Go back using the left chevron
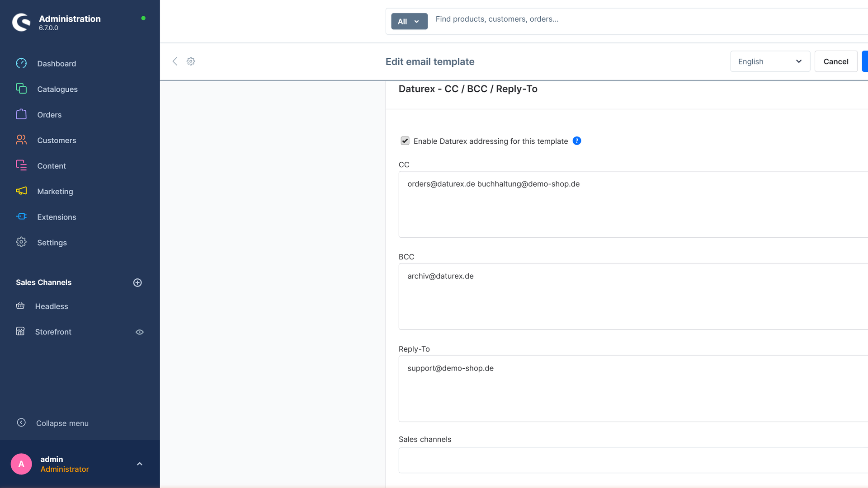 (175, 61)
